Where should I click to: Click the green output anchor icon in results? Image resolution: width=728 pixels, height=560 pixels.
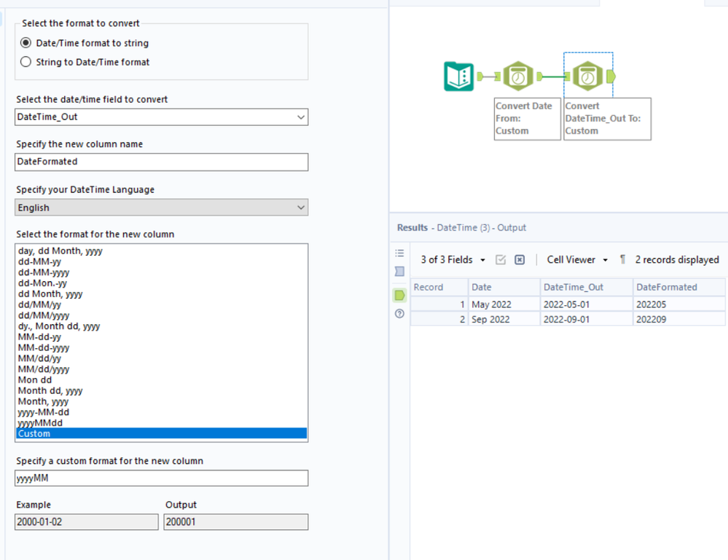coord(399,295)
